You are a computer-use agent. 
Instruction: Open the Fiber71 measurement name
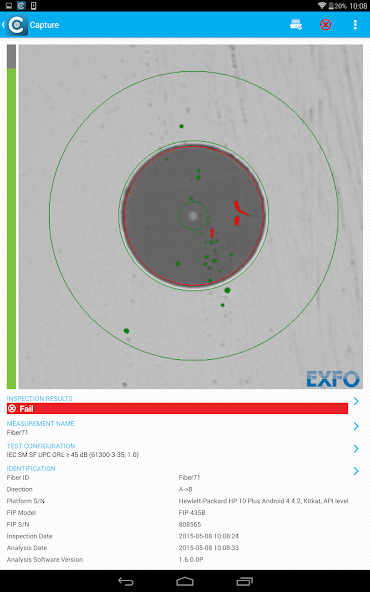17,433
